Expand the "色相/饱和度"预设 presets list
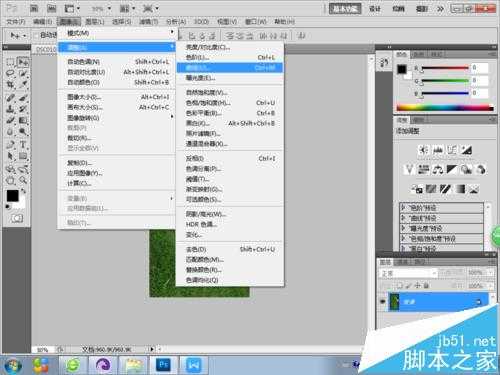The height and width of the screenshot is (375, 500). pyautogui.click(x=403, y=238)
